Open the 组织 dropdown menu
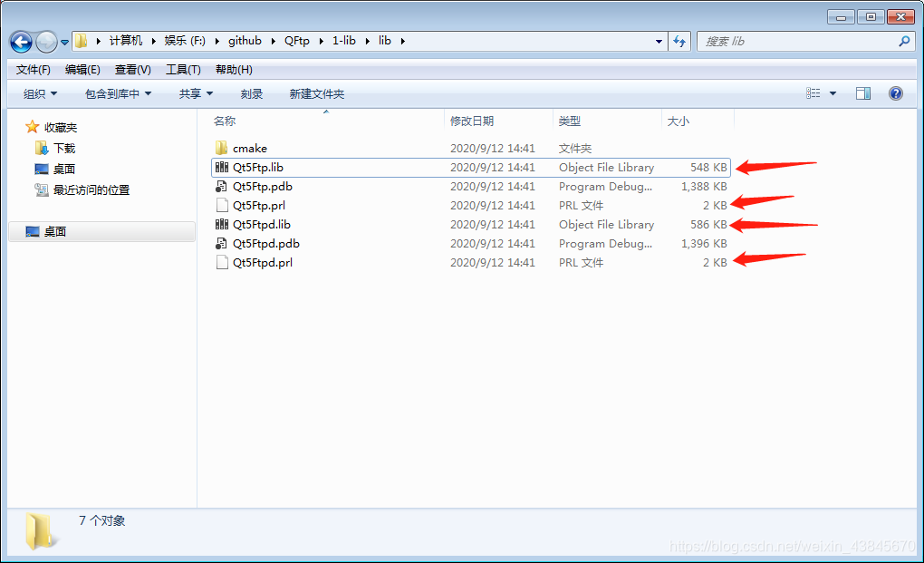The image size is (924, 563). click(x=40, y=93)
